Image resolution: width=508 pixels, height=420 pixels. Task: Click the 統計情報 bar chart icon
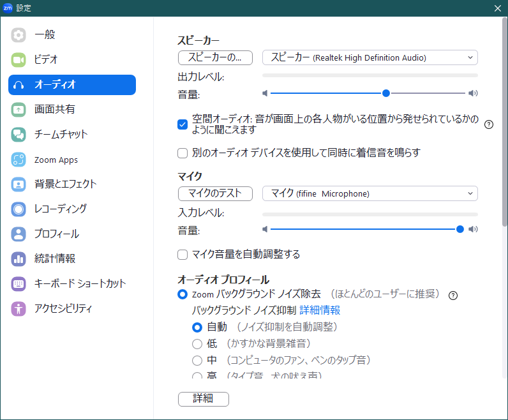coord(19,259)
